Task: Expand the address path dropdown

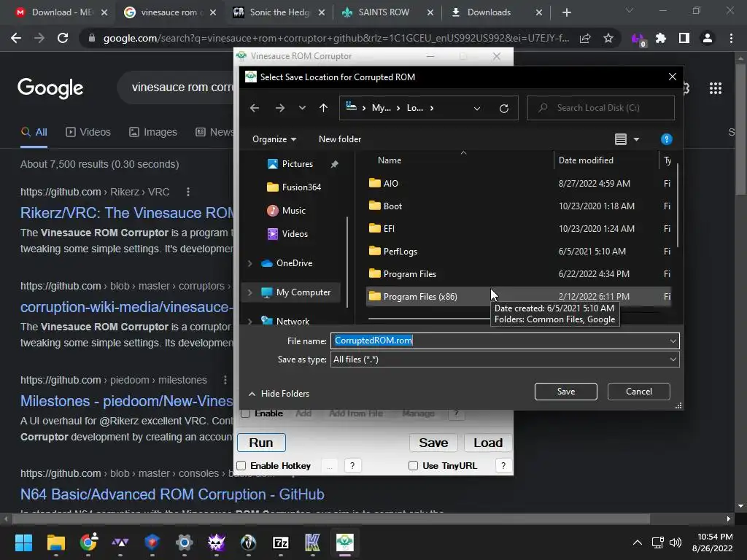Action: [x=477, y=108]
